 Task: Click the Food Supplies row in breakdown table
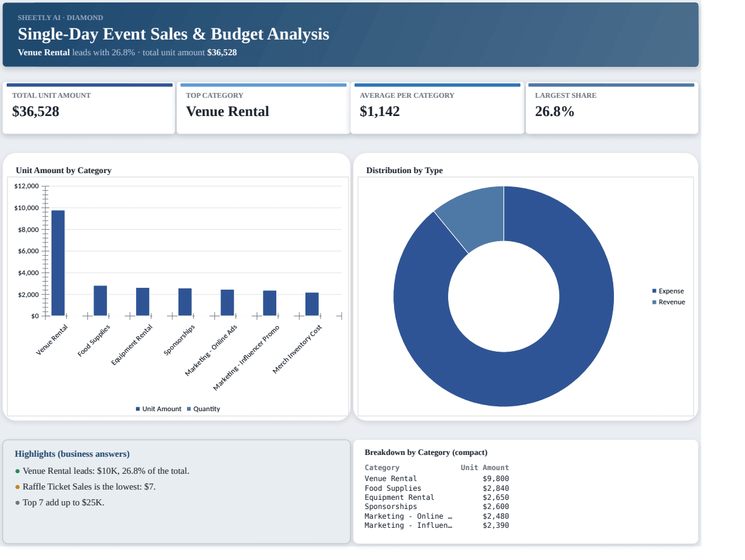437,488
